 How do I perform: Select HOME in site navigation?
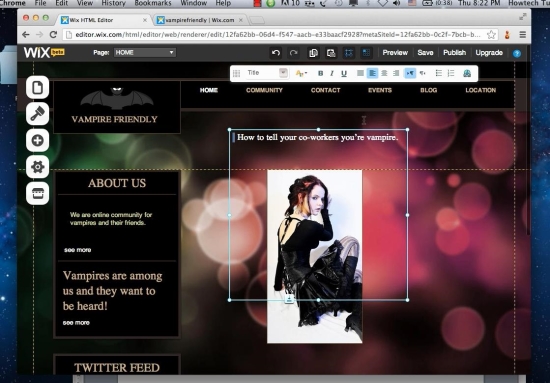[x=209, y=90]
